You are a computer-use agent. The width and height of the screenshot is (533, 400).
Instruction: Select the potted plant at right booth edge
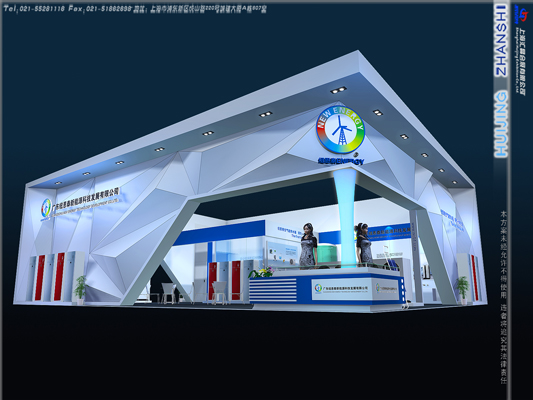coord(462,290)
